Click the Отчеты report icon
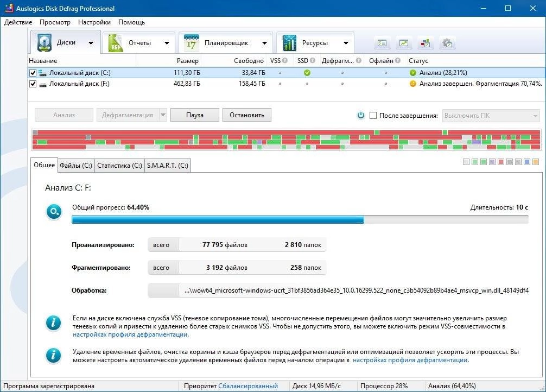 [x=115, y=43]
